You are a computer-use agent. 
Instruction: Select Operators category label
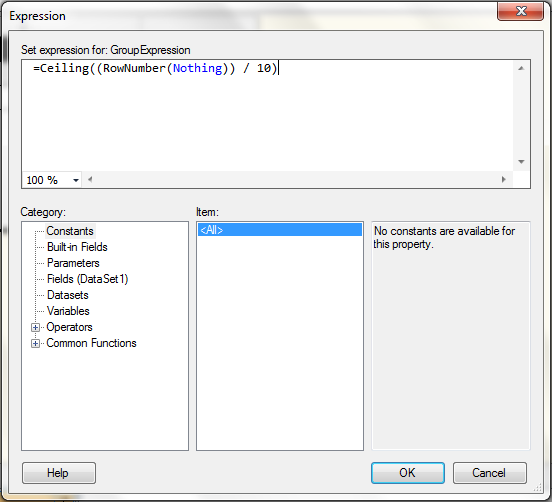[x=69, y=327]
